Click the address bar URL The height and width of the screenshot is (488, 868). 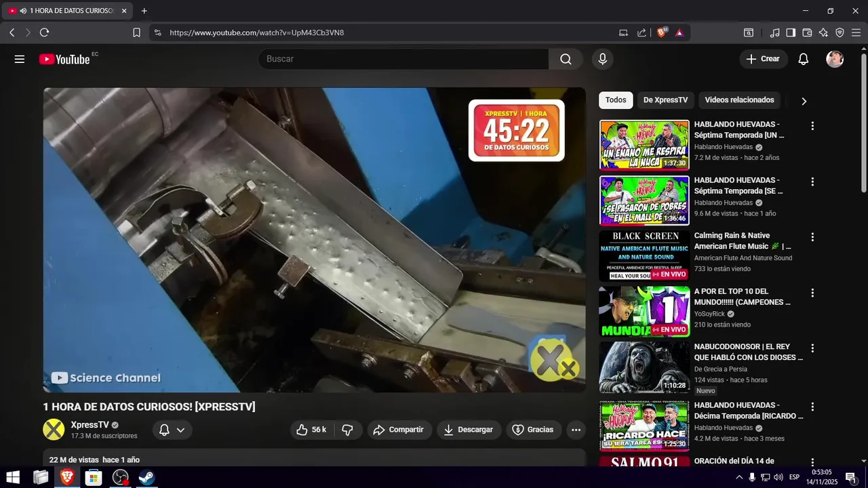click(x=256, y=33)
